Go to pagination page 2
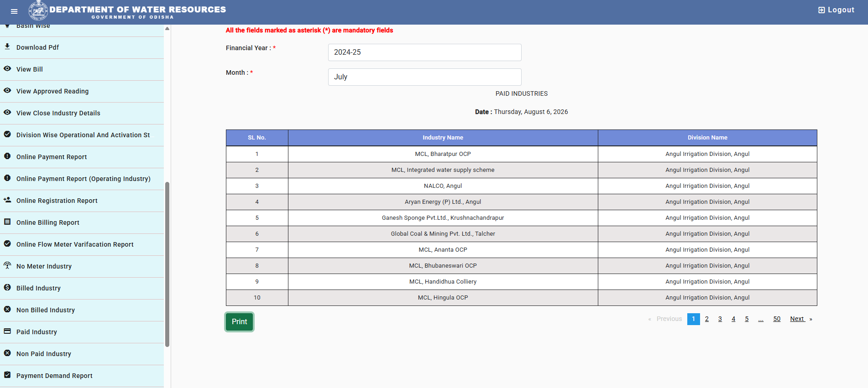 (707, 319)
